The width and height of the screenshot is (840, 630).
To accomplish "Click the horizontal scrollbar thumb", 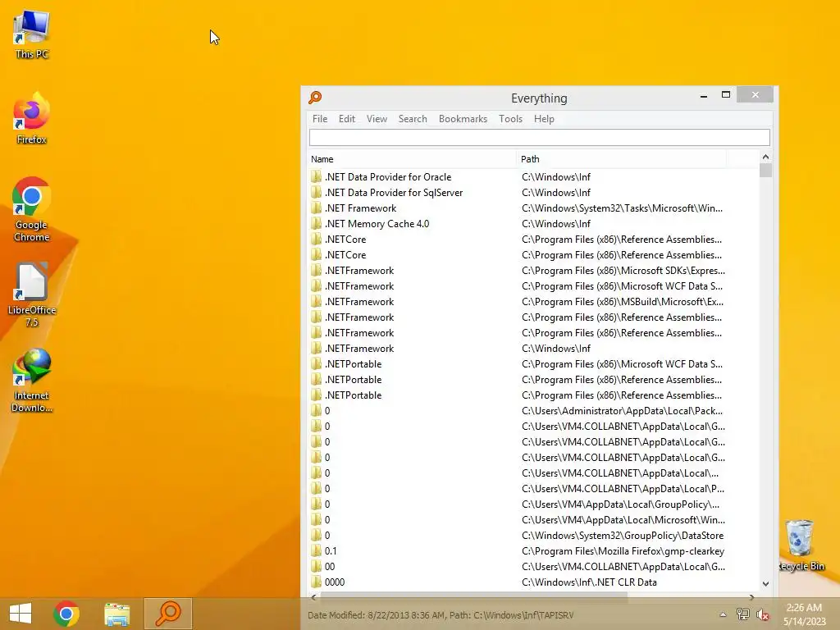I will [x=473, y=596].
